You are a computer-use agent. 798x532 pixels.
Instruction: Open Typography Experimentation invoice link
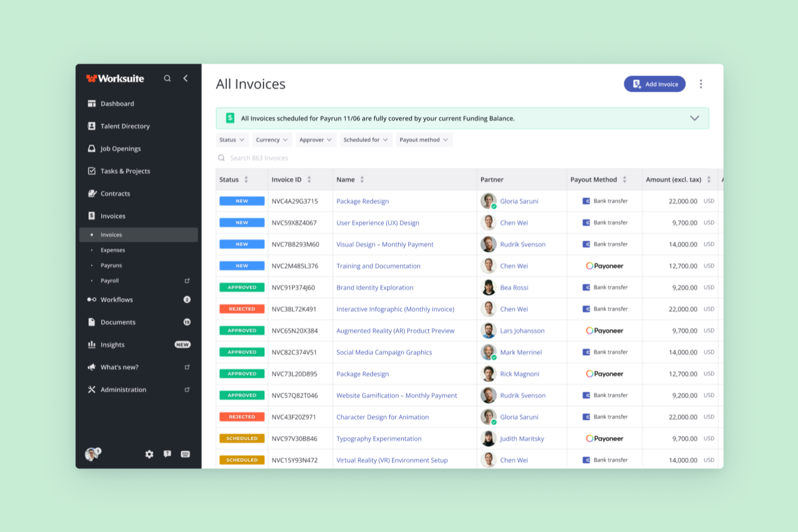(x=379, y=438)
